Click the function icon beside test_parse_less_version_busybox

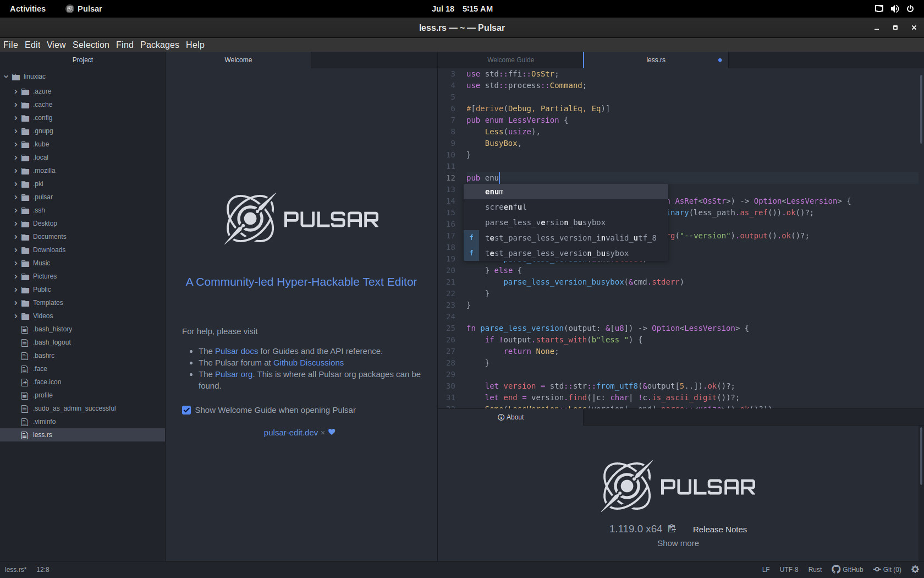(471, 253)
